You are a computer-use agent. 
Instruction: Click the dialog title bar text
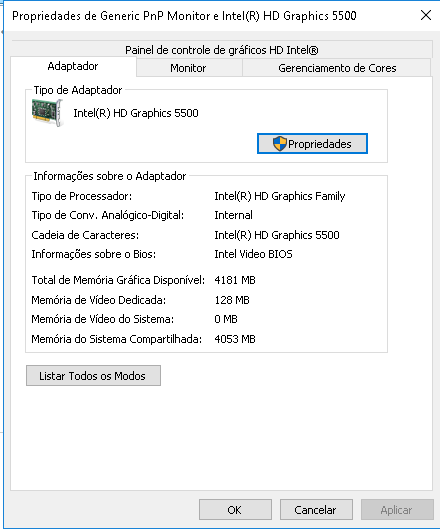tap(184, 16)
